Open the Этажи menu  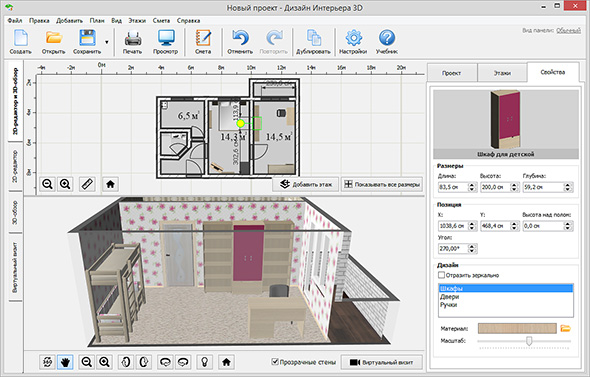pos(137,20)
